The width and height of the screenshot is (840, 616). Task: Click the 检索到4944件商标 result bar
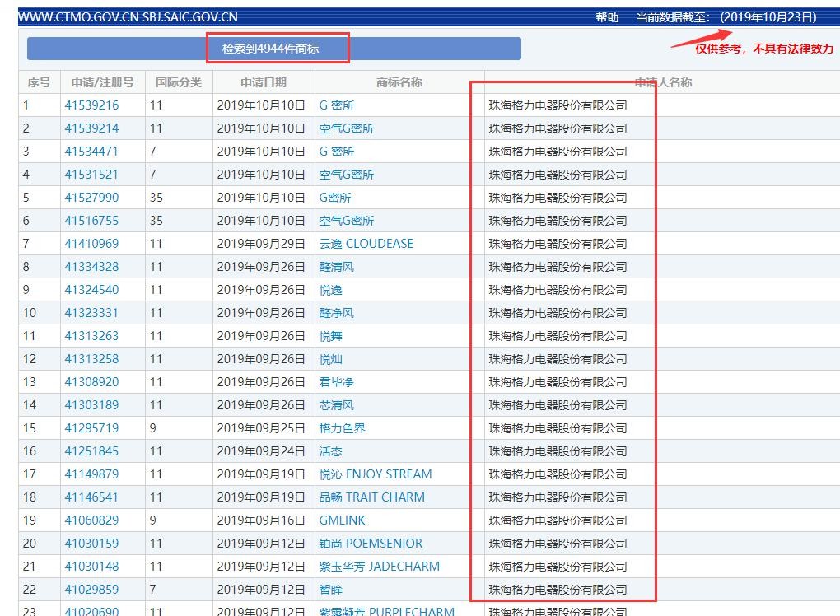[x=273, y=49]
